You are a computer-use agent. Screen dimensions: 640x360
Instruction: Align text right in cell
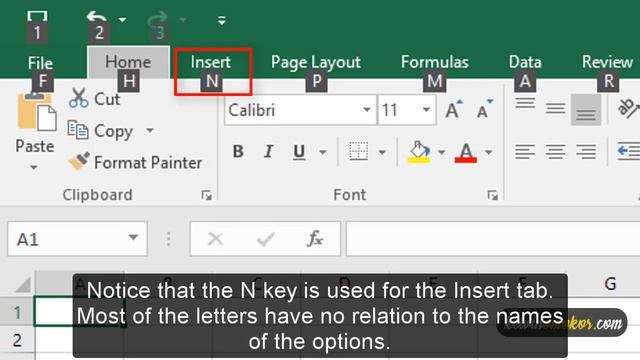pos(586,152)
